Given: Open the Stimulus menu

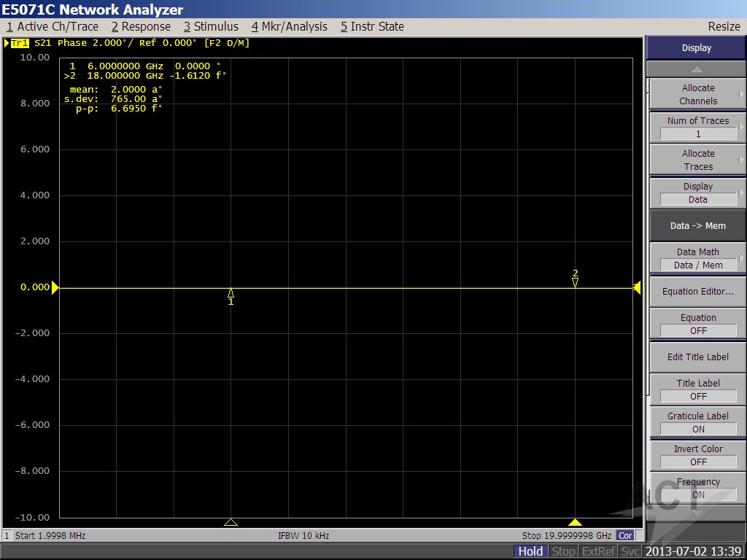Looking at the screenshot, I should tap(211, 26).
